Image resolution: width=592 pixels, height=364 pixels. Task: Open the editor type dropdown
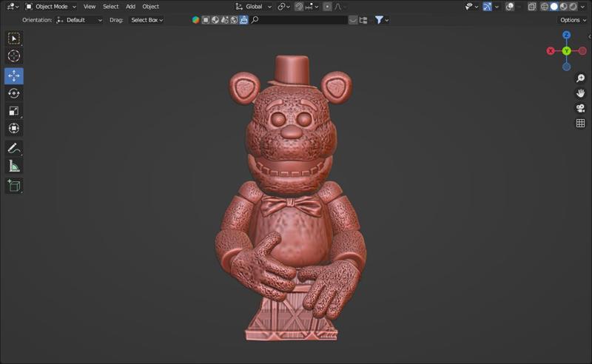coord(13,7)
